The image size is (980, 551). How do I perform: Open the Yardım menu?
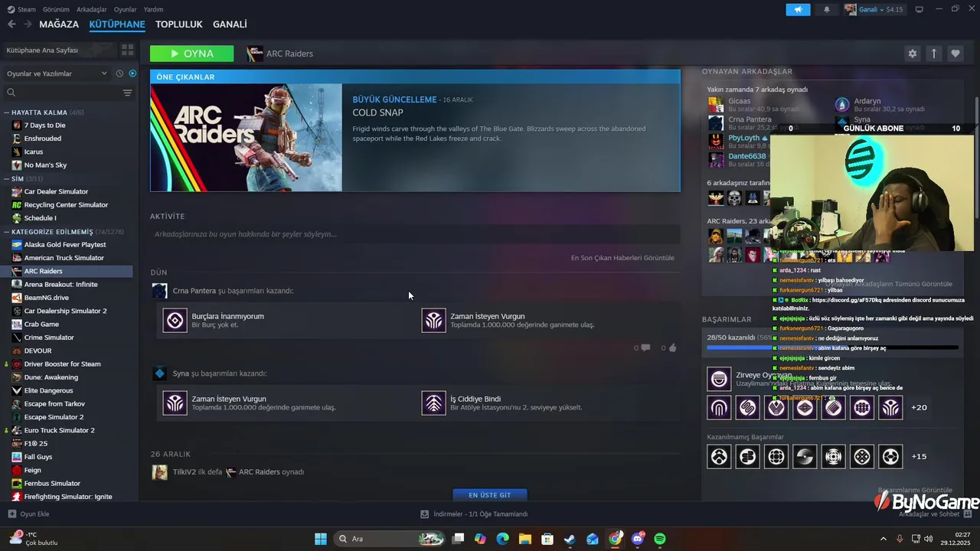coord(153,9)
